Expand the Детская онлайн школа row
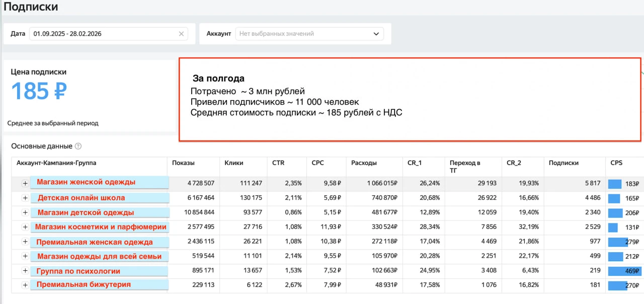The height and width of the screenshot is (304, 644). (25, 198)
